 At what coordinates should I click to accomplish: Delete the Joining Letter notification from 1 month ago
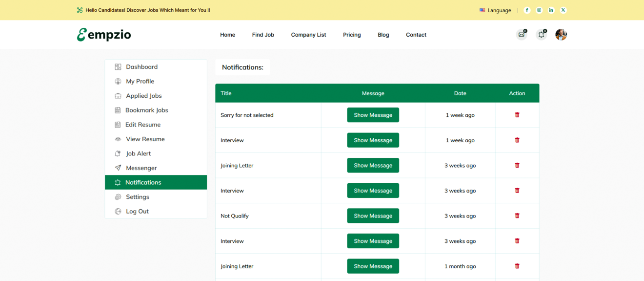point(517,266)
